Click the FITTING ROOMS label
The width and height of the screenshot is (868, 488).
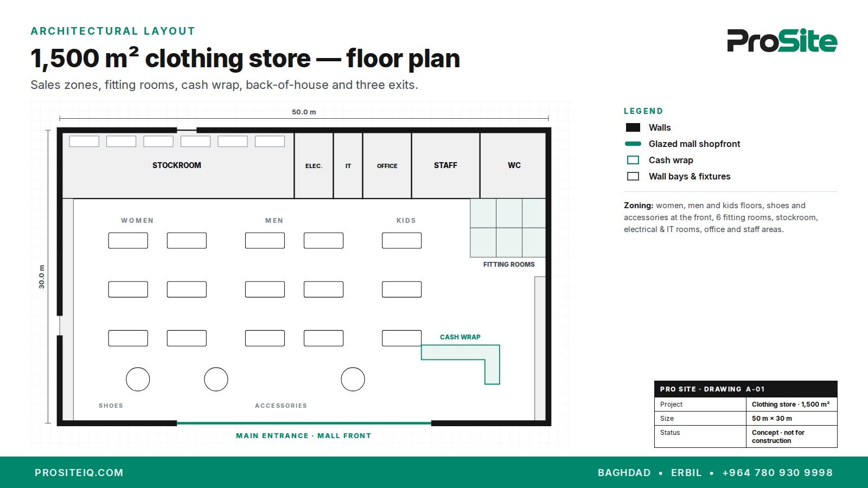[x=509, y=265]
